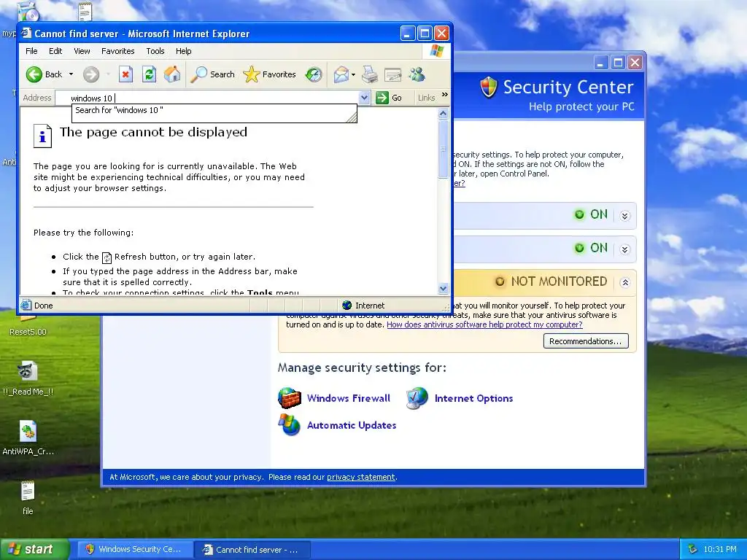
Task: Click the page scrollbar up arrow
Action: pos(443,113)
